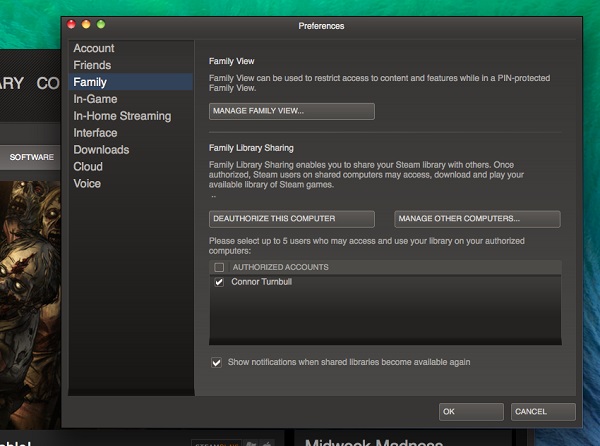Click Manage Family View button
Viewport: 600px width, 446px height.
[292, 111]
